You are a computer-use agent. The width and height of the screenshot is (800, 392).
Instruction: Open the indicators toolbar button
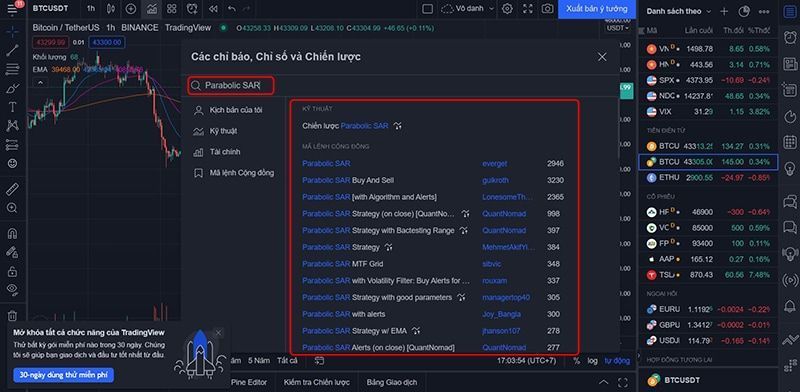(152, 9)
